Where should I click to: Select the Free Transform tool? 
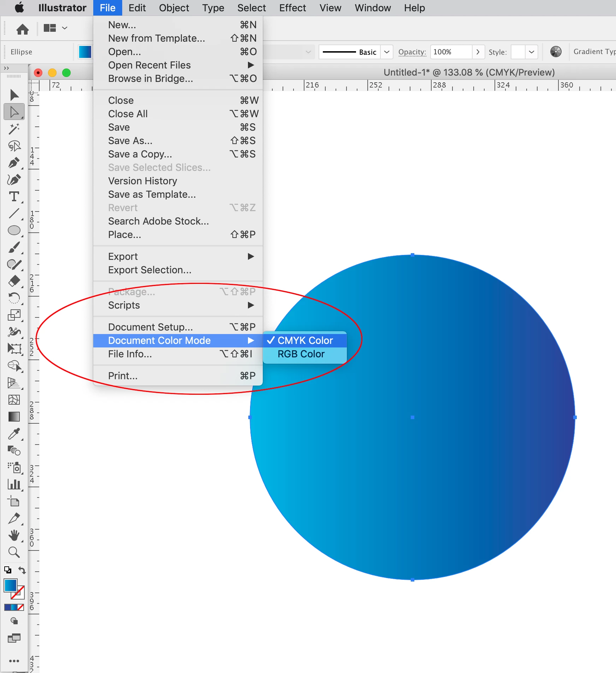pyautogui.click(x=14, y=349)
